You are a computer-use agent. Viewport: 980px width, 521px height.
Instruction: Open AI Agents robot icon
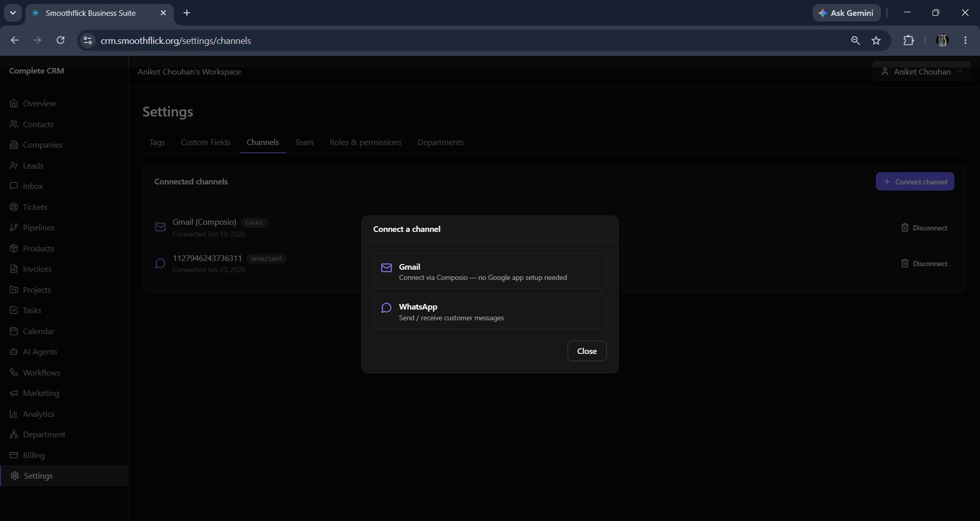click(x=14, y=351)
